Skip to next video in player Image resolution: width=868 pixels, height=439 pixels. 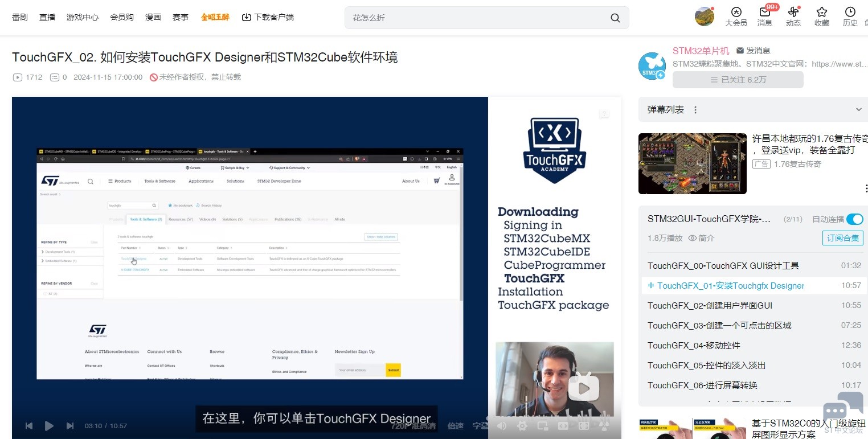tap(70, 426)
